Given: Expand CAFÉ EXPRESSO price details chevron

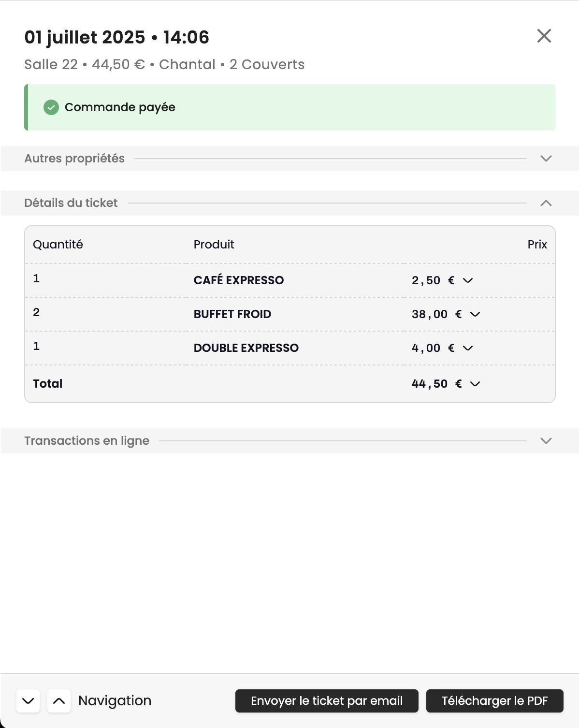Looking at the screenshot, I should (468, 280).
